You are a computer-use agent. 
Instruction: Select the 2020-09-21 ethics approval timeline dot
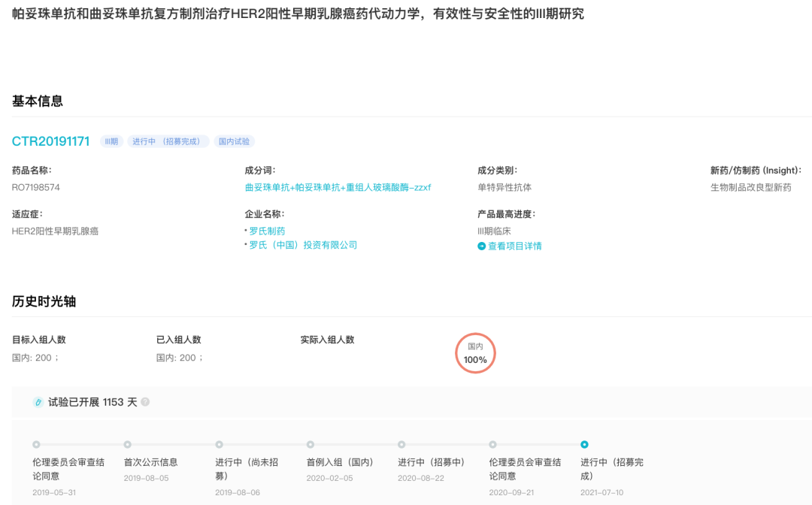493,444
